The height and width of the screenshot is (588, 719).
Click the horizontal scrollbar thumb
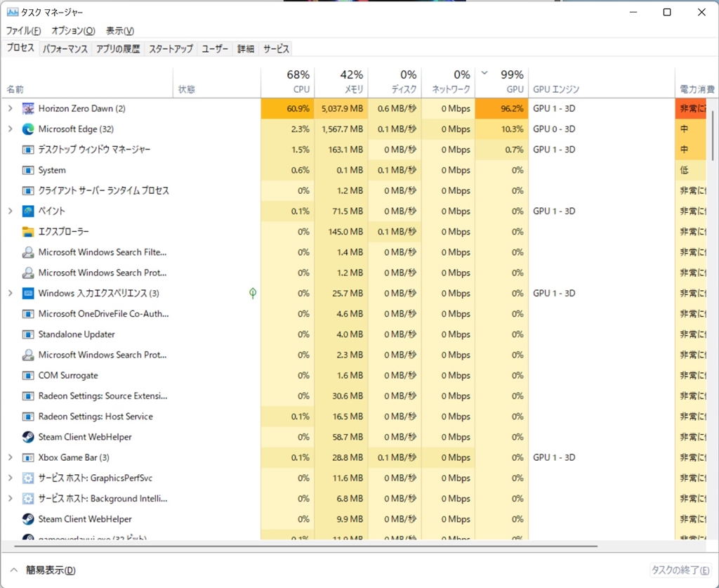(306, 547)
